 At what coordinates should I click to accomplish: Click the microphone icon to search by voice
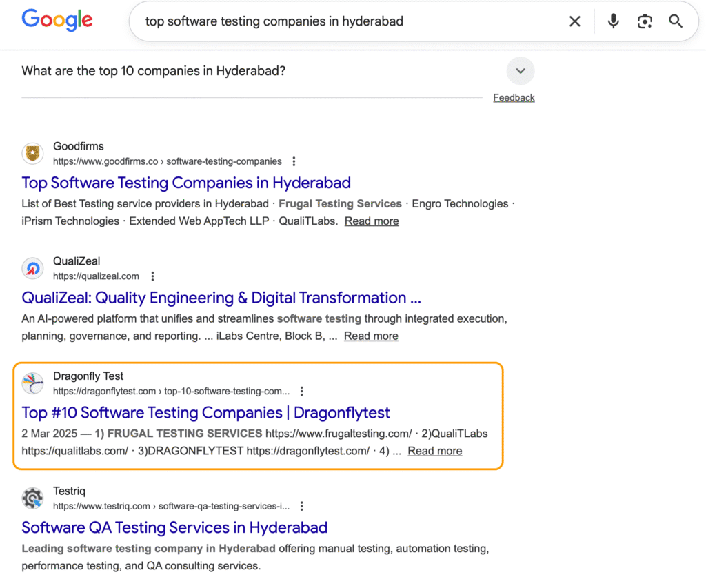613,21
